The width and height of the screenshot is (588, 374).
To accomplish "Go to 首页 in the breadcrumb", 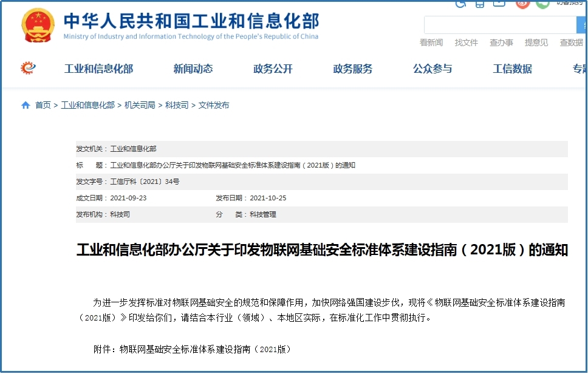I will pyautogui.click(x=43, y=105).
